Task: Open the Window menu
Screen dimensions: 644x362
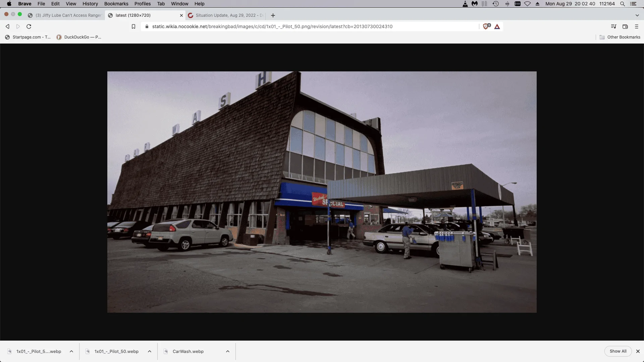Action: 180,4
